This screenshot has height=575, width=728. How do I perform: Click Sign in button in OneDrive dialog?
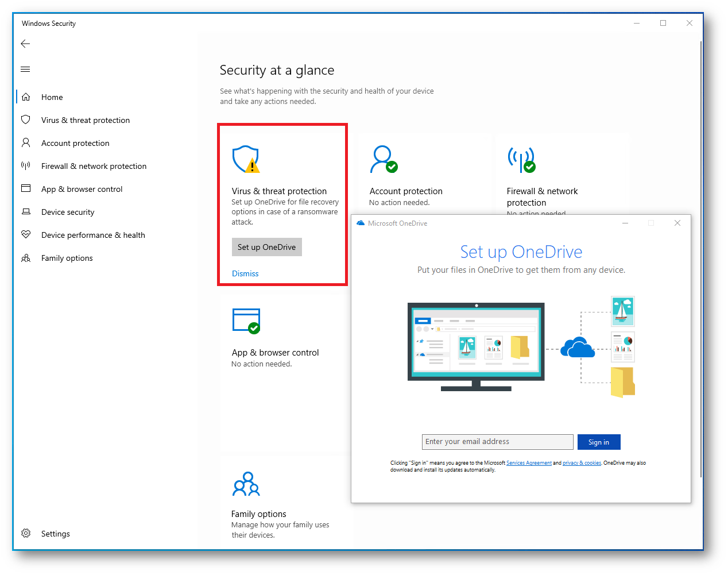pyautogui.click(x=599, y=442)
